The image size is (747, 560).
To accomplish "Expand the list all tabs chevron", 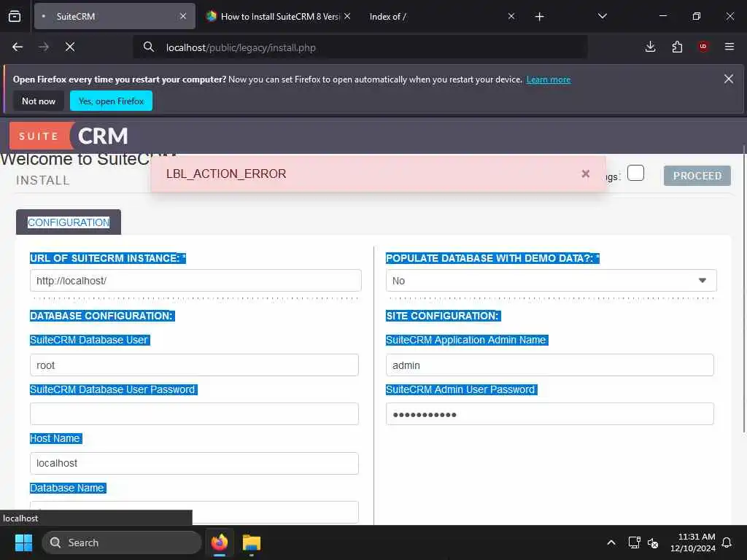I will click(x=602, y=17).
